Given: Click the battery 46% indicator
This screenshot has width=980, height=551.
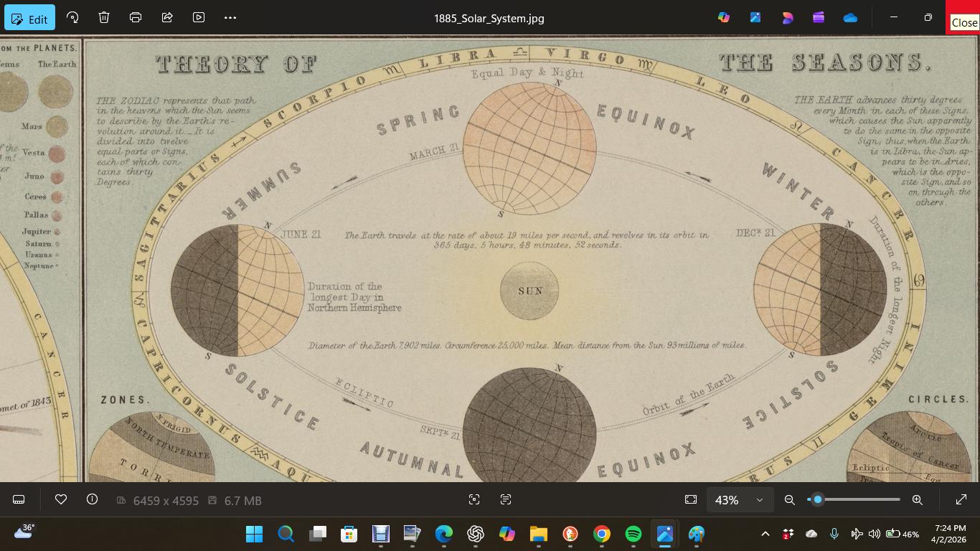Looking at the screenshot, I should [x=903, y=534].
